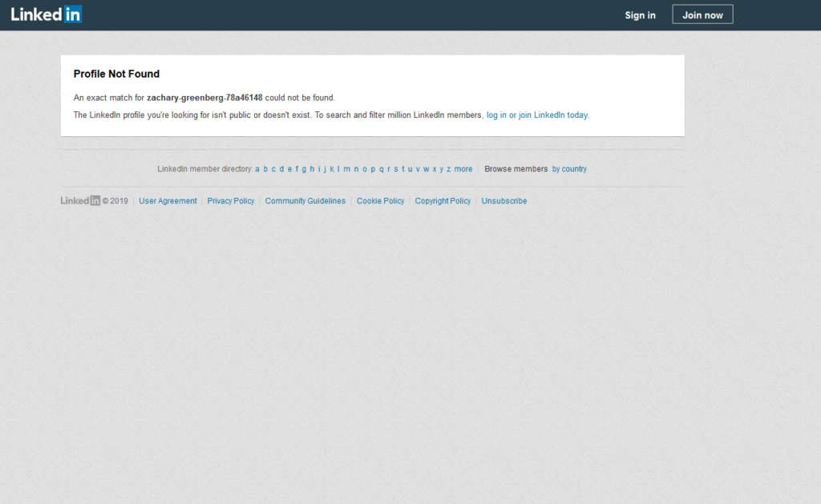Click the 'Browse members' label
This screenshot has height=504, width=821.
coord(516,169)
